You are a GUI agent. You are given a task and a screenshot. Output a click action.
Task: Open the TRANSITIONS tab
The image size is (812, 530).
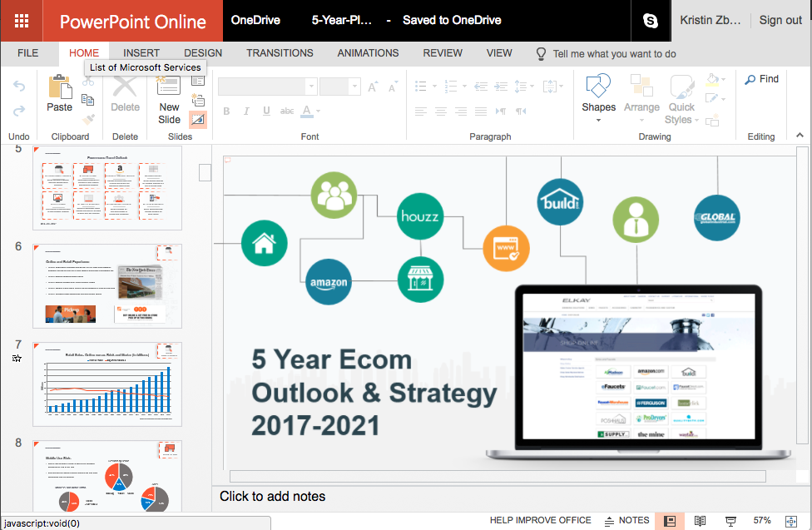tap(280, 53)
